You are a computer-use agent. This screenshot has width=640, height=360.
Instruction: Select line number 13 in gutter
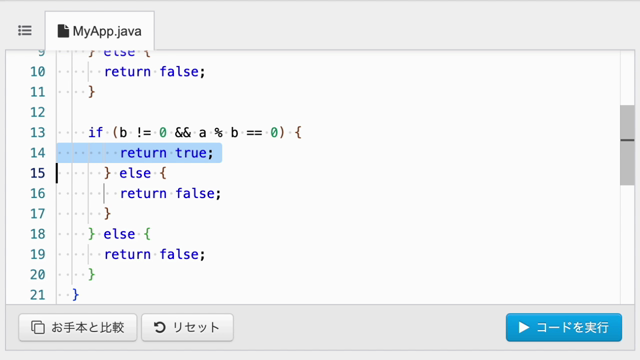pyautogui.click(x=38, y=133)
